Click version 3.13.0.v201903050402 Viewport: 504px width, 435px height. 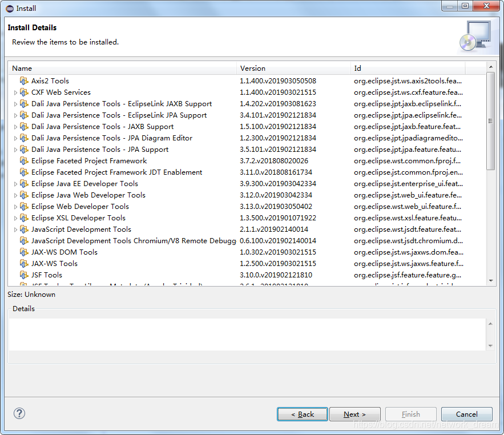pyautogui.click(x=276, y=207)
